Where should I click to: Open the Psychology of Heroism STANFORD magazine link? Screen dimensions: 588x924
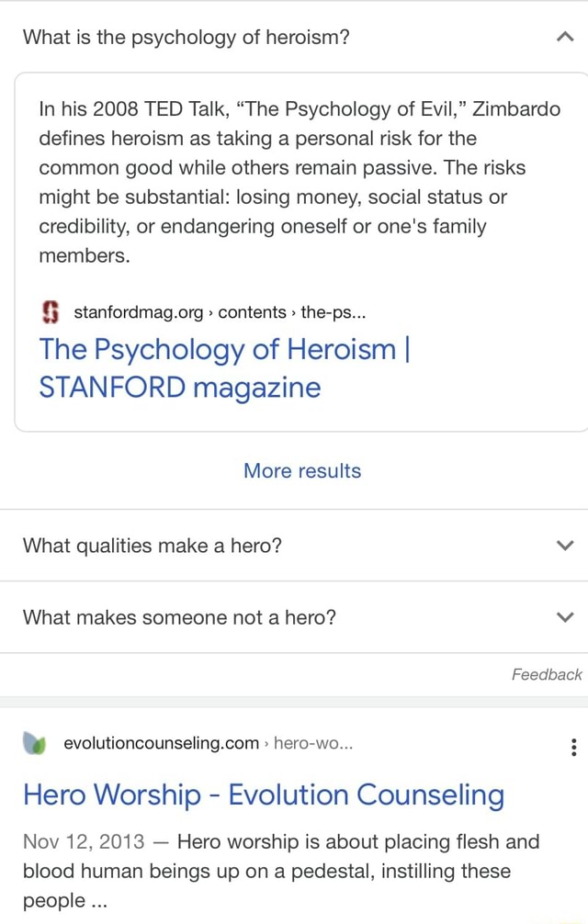pos(223,369)
